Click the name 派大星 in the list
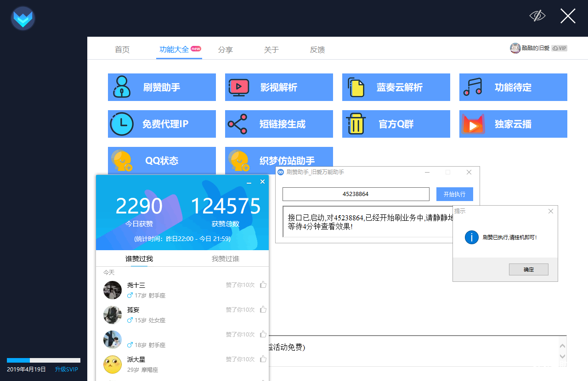588x381 pixels. coord(136,359)
